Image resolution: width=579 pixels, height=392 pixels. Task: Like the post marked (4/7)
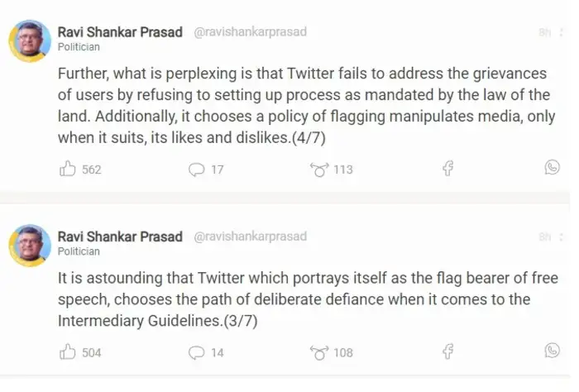68,170
